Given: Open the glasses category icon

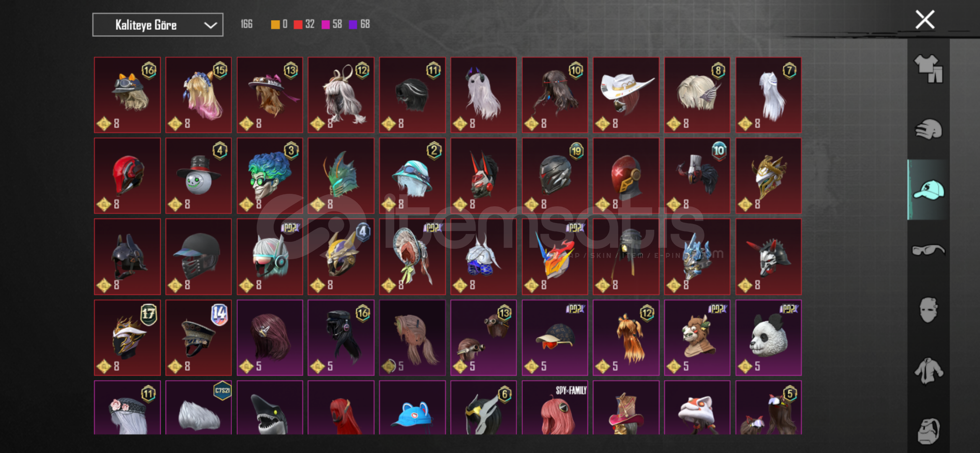Looking at the screenshot, I should (x=928, y=250).
